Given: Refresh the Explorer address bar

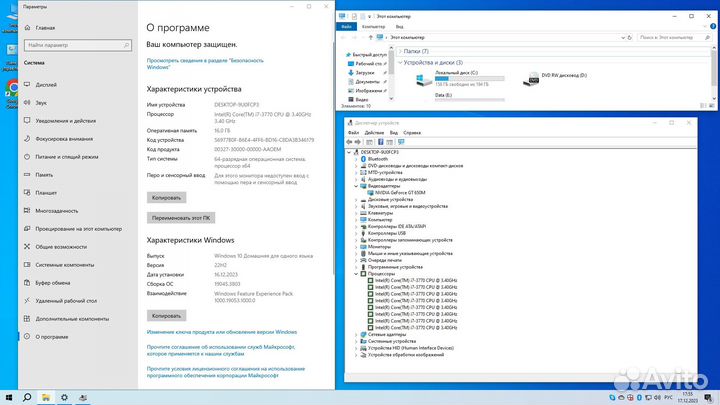Looking at the screenshot, I should [x=630, y=38].
